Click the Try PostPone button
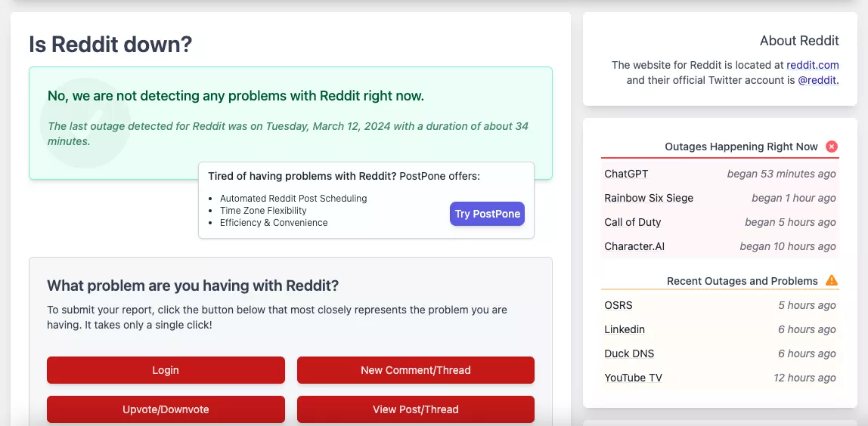This screenshot has width=868, height=426. [487, 214]
